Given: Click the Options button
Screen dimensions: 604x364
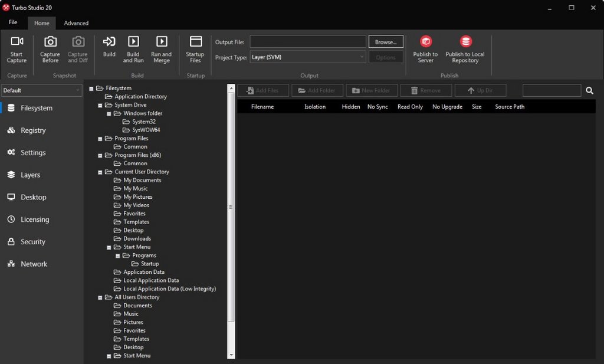Looking at the screenshot, I should (386, 57).
